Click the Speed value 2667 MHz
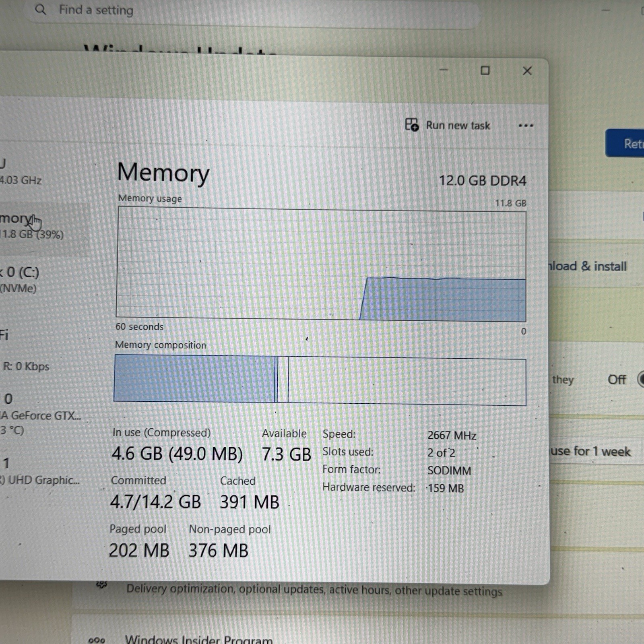This screenshot has height=644, width=644. coord(452,436)
